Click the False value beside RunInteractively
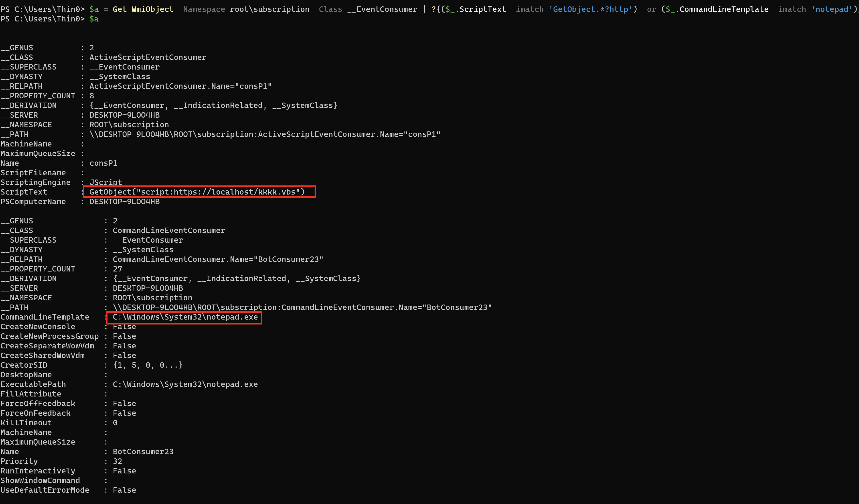Image resolution: width=859 pixels, height=504 pixels. click(x=125, y=471)
